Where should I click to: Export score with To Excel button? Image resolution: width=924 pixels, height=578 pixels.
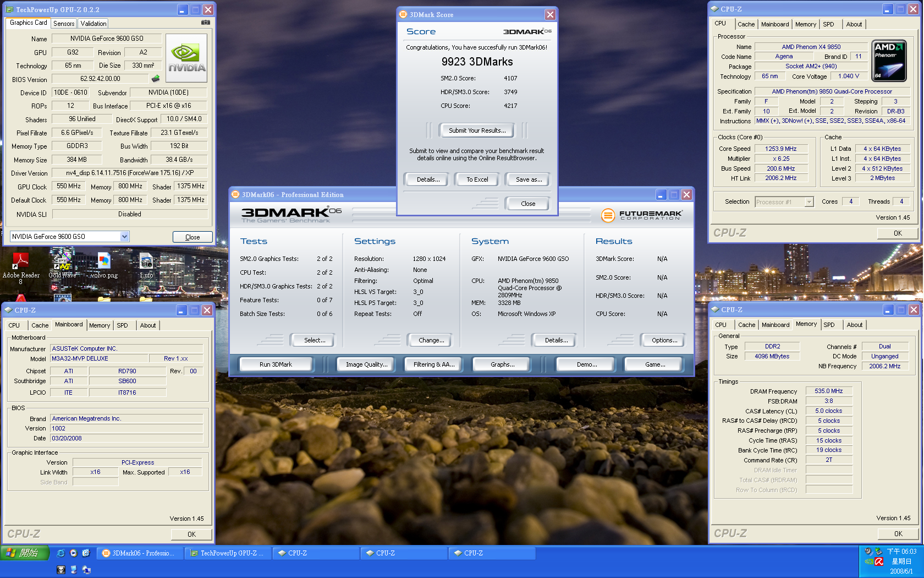pyautogui.click(x=477, y=179)
